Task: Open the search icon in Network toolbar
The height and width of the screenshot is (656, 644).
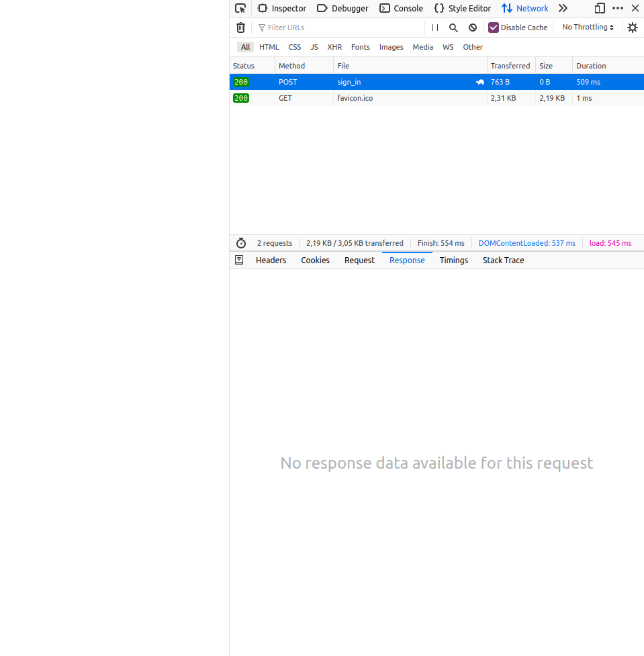Action: [x=453, y=28]
